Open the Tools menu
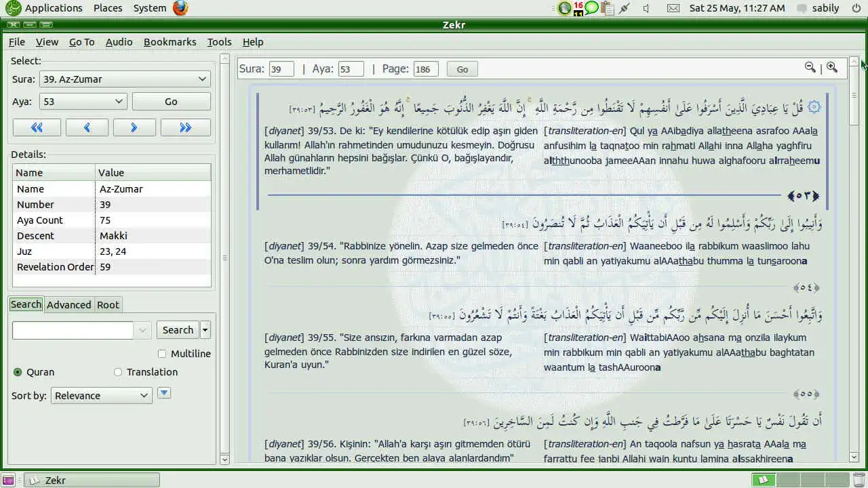The height and width of the screenshot is (488, 868). point(219,42)
